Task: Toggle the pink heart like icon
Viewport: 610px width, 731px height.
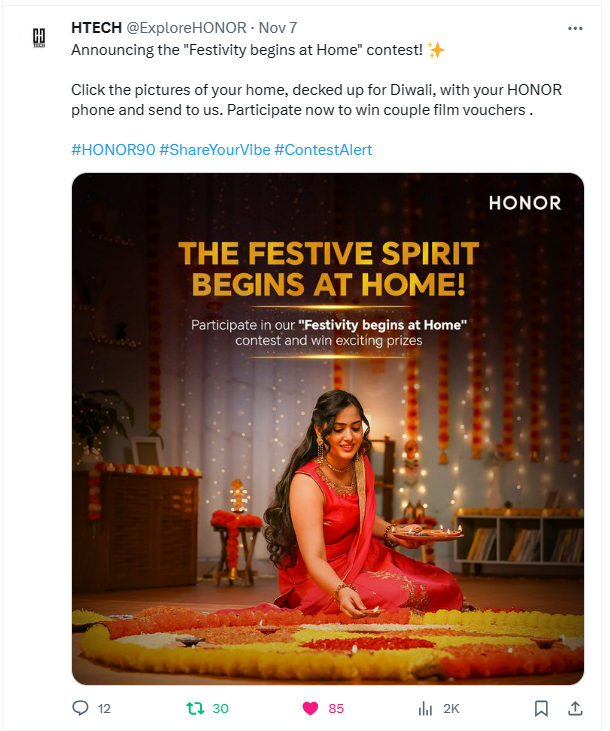Action: [x=310, y=709]
